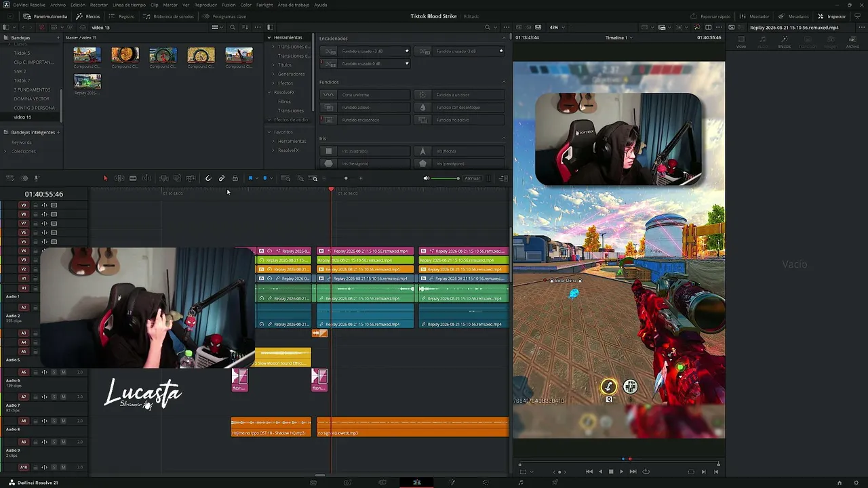Lock the V9 video track
This screenshot has width=868, height=488.
[35, 205]
